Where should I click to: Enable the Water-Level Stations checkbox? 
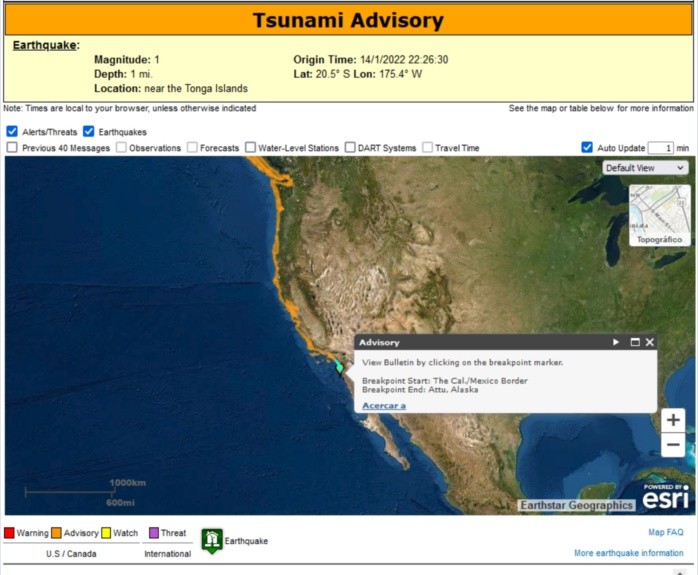pos(250,148)
